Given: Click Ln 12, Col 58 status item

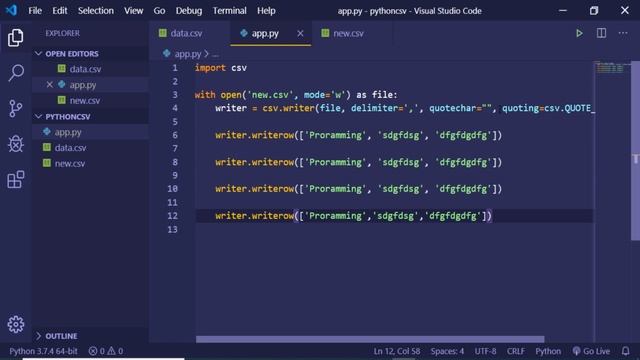Looking at the screenshot, I should [x=397, y=351].
